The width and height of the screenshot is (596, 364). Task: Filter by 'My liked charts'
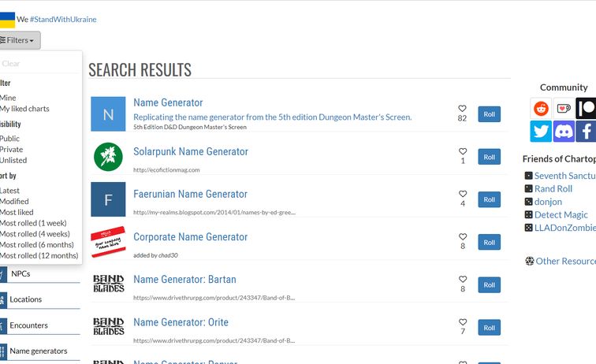point(24,109)
